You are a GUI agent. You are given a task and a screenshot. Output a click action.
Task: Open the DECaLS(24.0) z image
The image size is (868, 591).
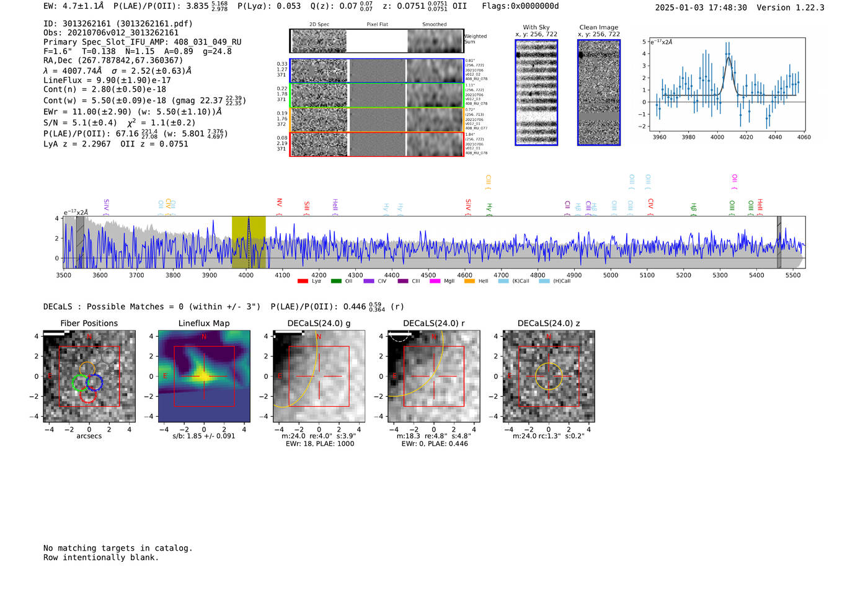coord(549,376)
